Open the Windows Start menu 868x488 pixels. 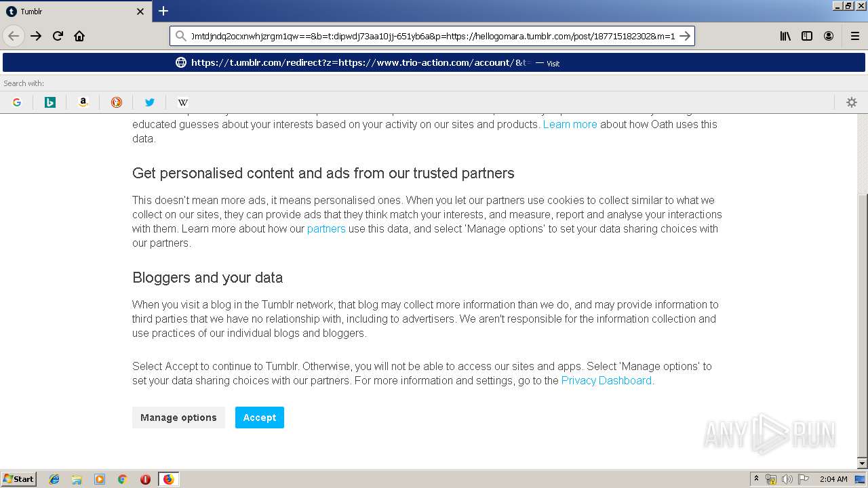coord(19,479)
